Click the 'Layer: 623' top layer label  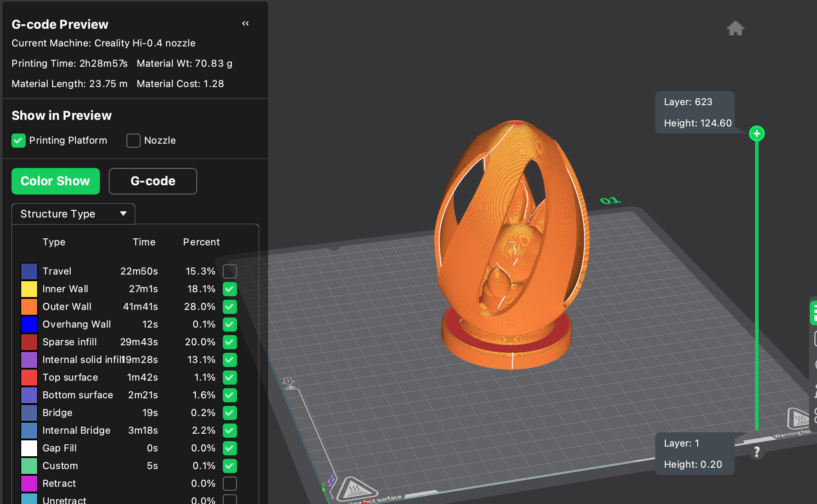pyautogui.click(x=688, y=102)
